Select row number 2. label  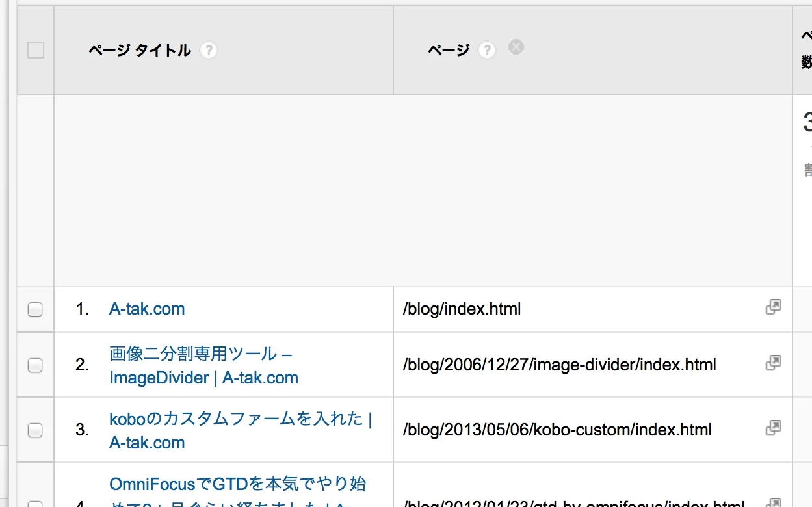pyautogui.click(x=83, y=365)
